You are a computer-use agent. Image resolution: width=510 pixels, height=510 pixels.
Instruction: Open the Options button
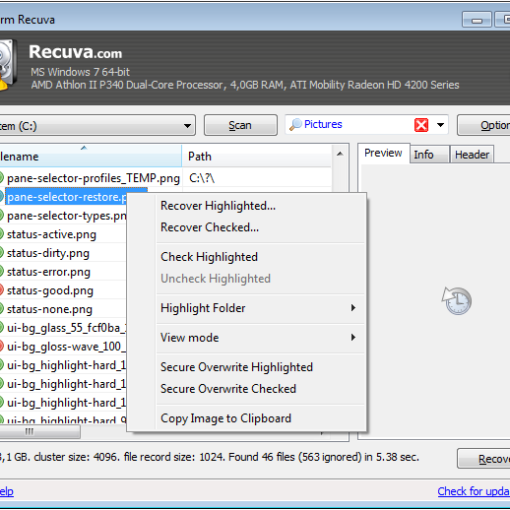tap(484, 125)
